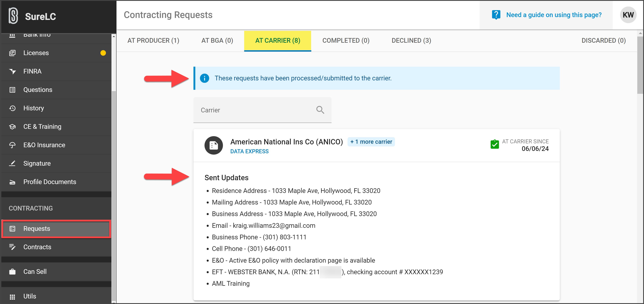Click the green clipboard check icon

(x=495, y=144)
